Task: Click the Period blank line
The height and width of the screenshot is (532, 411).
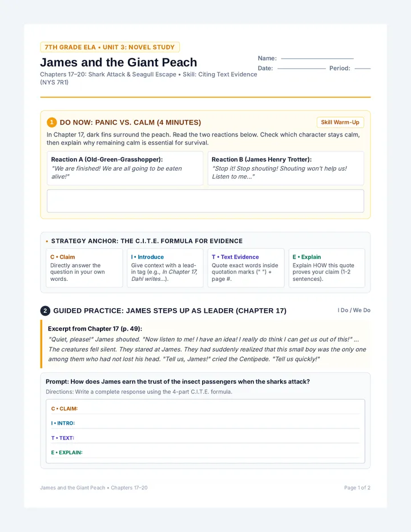Action: tap(362, 68)
